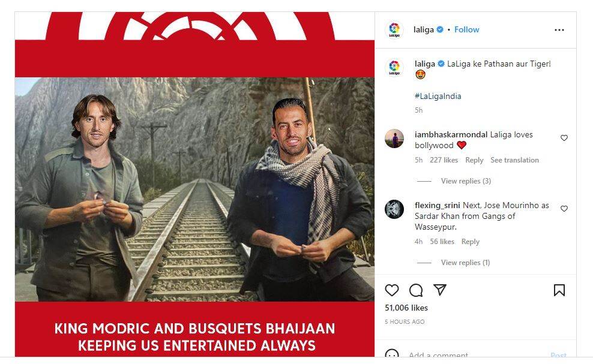See translation of the Laliga loves bollywood comment

point(515,160)
